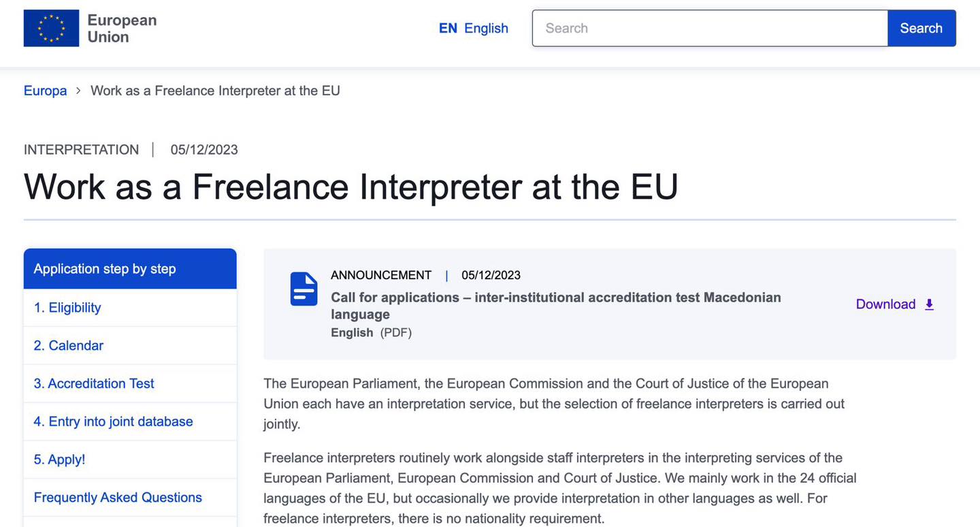Open 4. Entry into joint database
Image resolution: width=980 pixels, height=527 pixels.
[x=113, y=421]
